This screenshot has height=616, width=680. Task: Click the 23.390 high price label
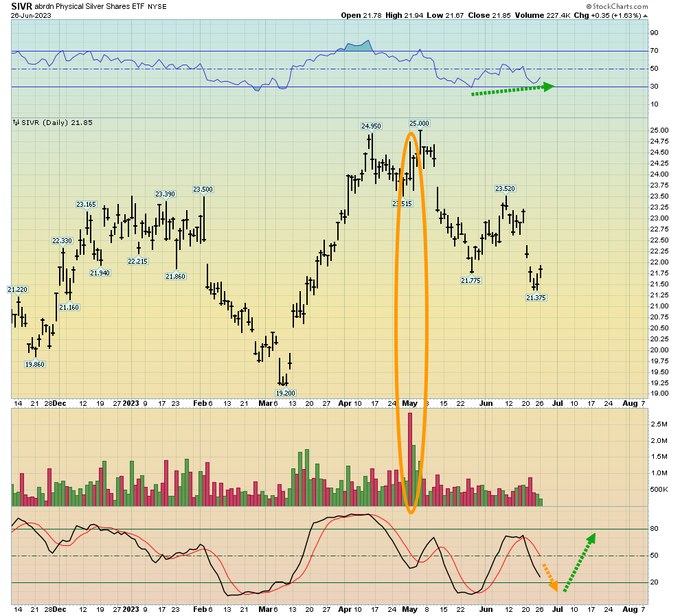pyautogui.click(x=166, y=194)
